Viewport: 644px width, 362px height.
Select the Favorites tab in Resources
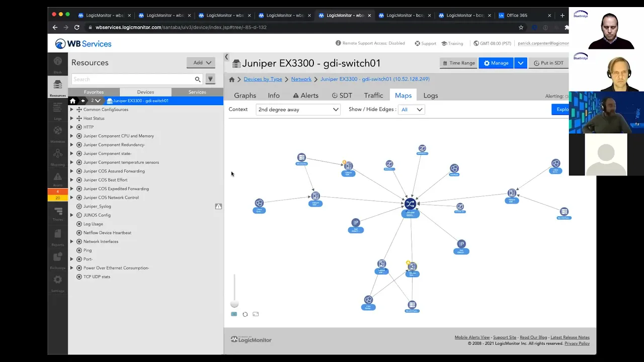point(94,92)
